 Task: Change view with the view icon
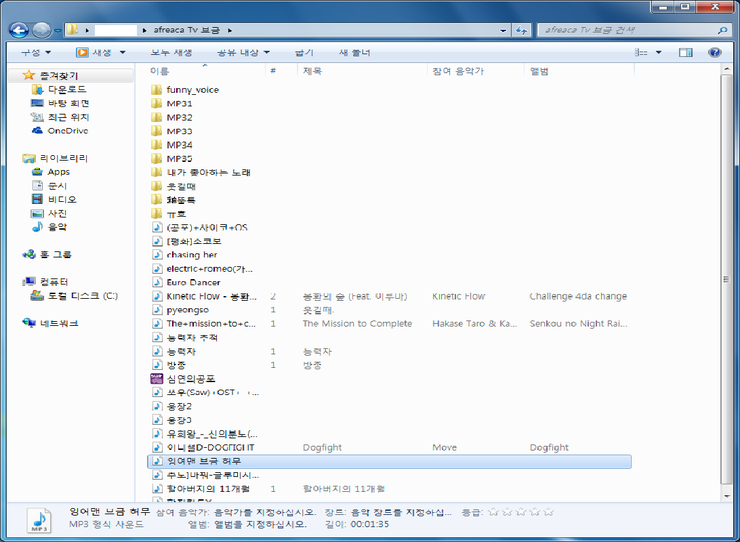(641, 52)
